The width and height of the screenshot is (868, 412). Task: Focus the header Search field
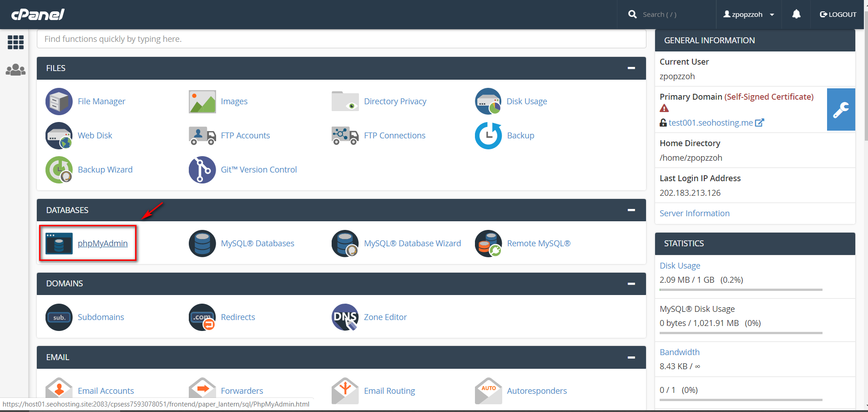[x=676, y=15]
